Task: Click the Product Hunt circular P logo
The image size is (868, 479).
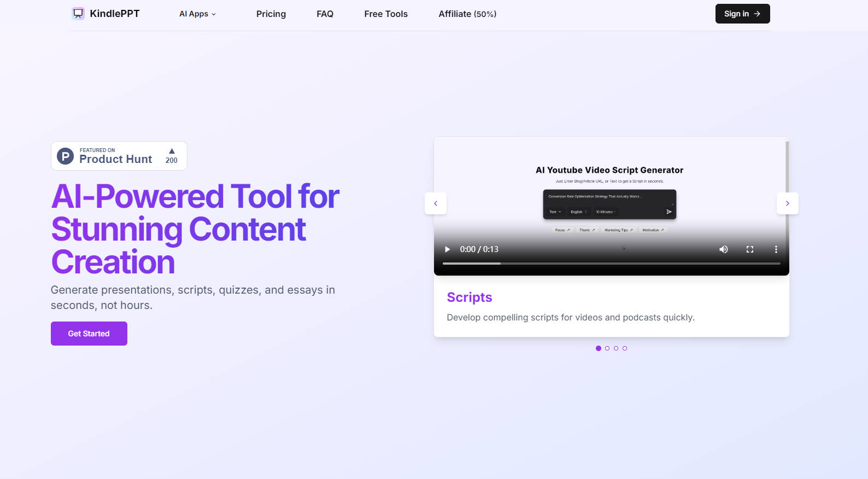Action: point(66,156)
